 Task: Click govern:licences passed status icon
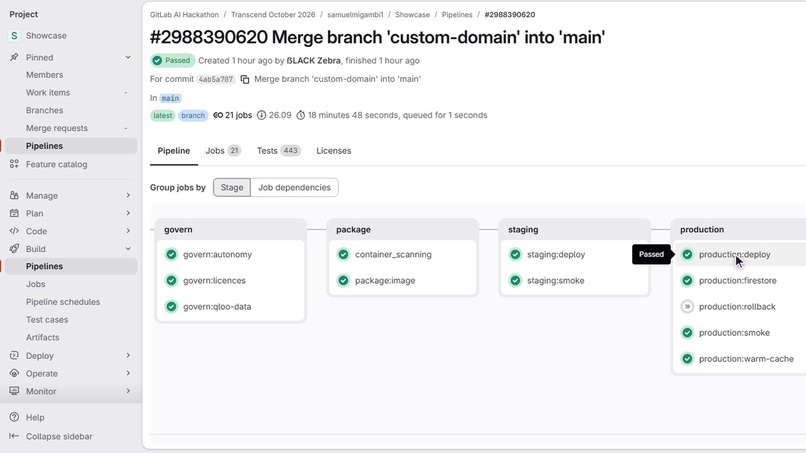[x=171, y=280]
